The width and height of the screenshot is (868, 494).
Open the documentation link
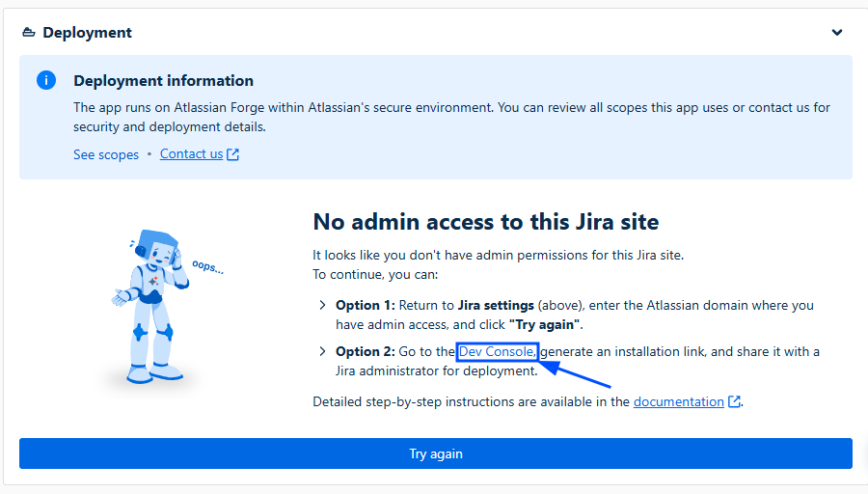click(x=678, y=401)
